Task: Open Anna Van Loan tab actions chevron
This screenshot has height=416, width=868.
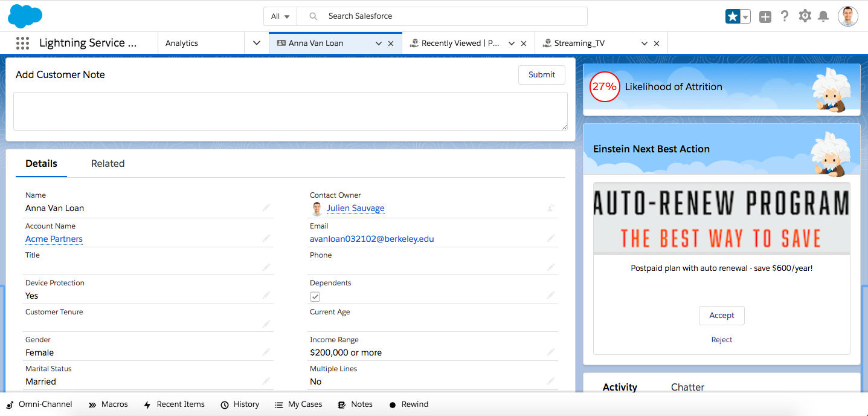Action: click(379, 44)
